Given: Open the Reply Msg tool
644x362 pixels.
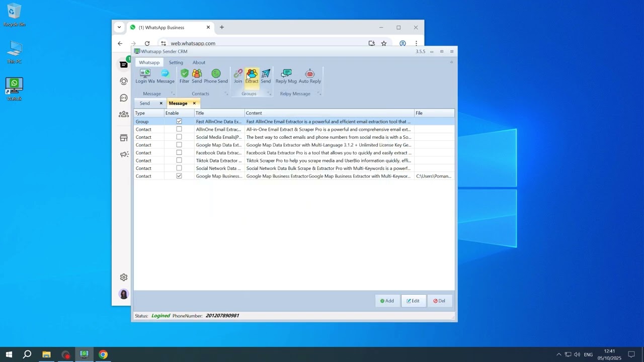Looking at the screenshot, I should [x=286, y=76].
